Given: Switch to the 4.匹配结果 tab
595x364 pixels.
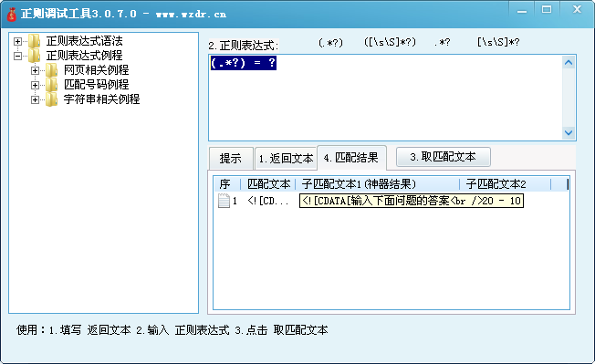Looking at the screenshot, I should 351,157.
